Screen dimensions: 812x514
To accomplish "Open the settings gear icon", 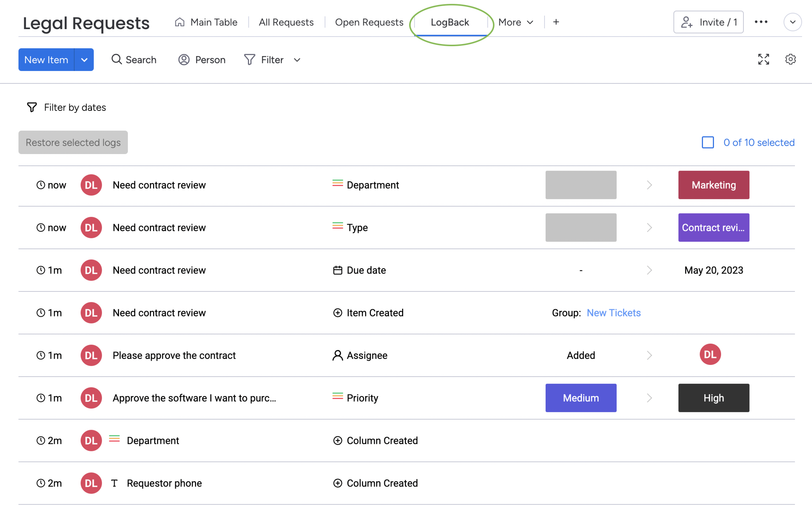I will (x=790, y=59).
